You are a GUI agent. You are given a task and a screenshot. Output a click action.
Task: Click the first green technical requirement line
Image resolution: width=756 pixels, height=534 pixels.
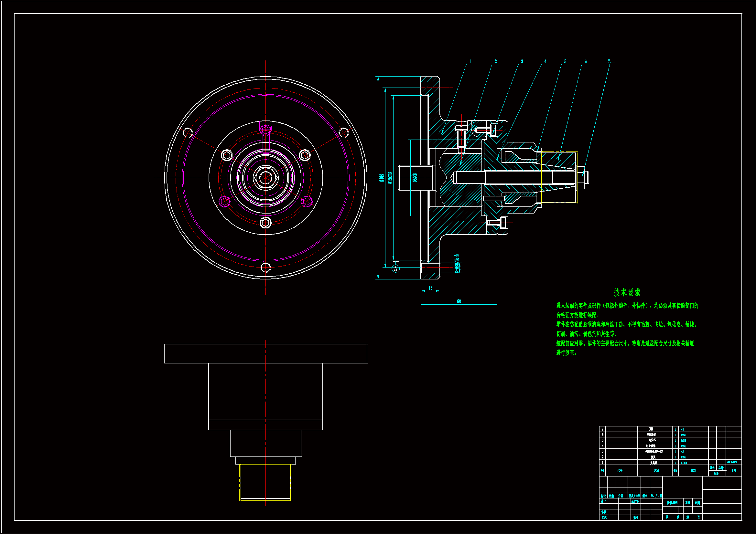627,306
